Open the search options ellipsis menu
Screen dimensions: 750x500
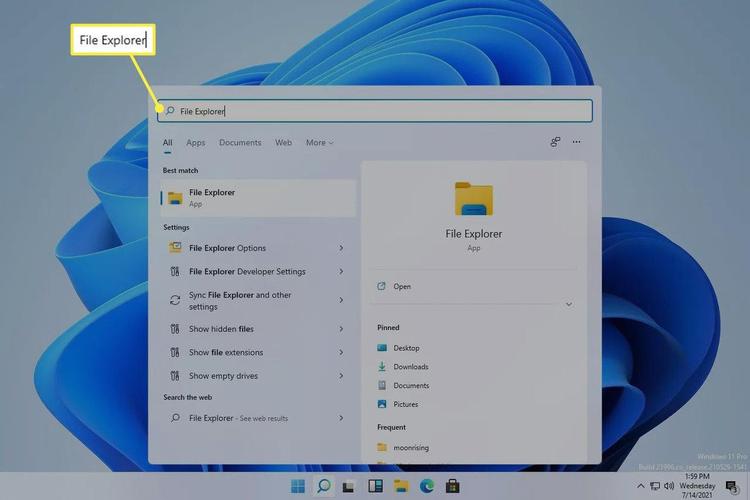[576, 143]
